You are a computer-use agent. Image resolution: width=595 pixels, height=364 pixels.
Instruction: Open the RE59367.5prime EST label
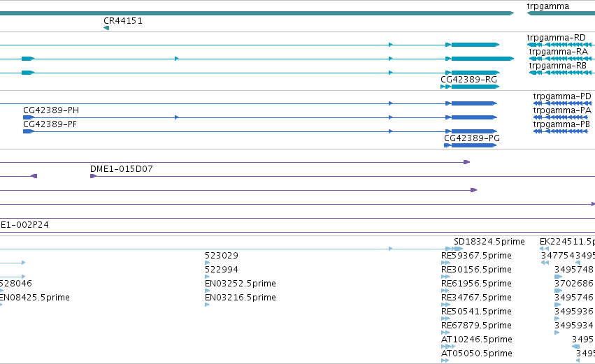pyautogui.click(x=476, y=256)
